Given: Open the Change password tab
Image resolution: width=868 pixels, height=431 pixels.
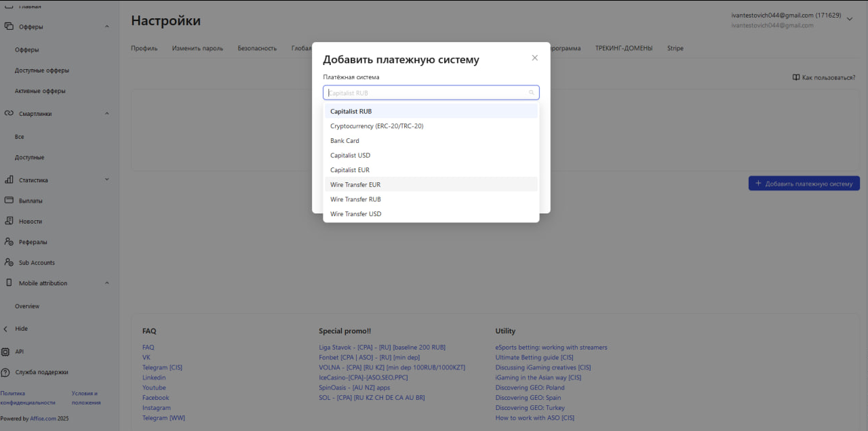Looking at the screenshot, I should 197,48.
